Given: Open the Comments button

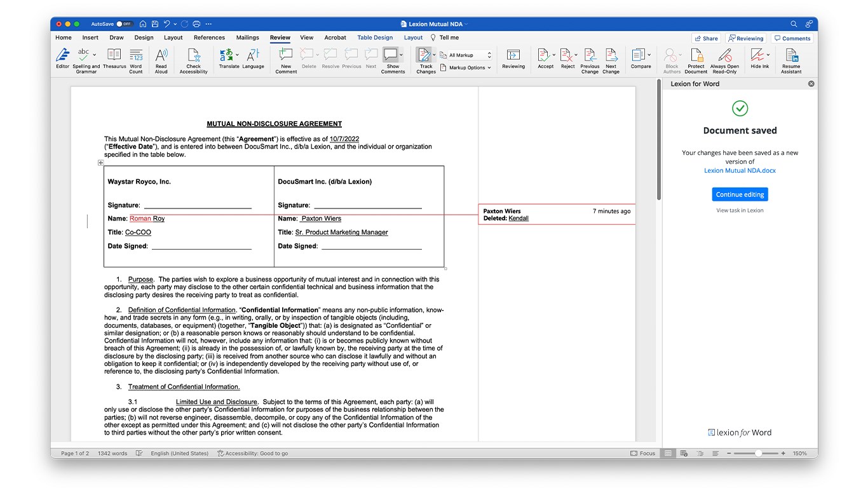Looking at the screenshot, I should coord(792,38).
